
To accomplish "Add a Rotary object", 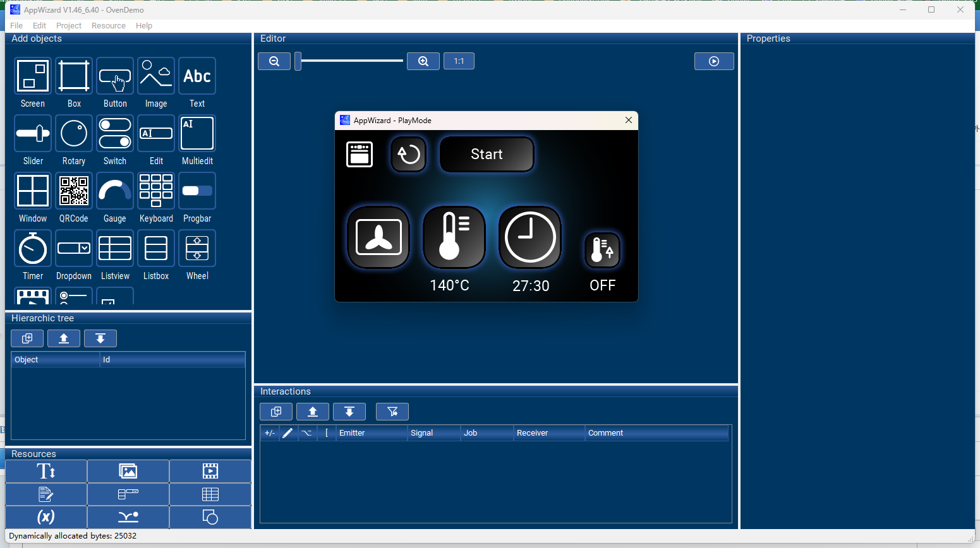I will pos(74,133).
